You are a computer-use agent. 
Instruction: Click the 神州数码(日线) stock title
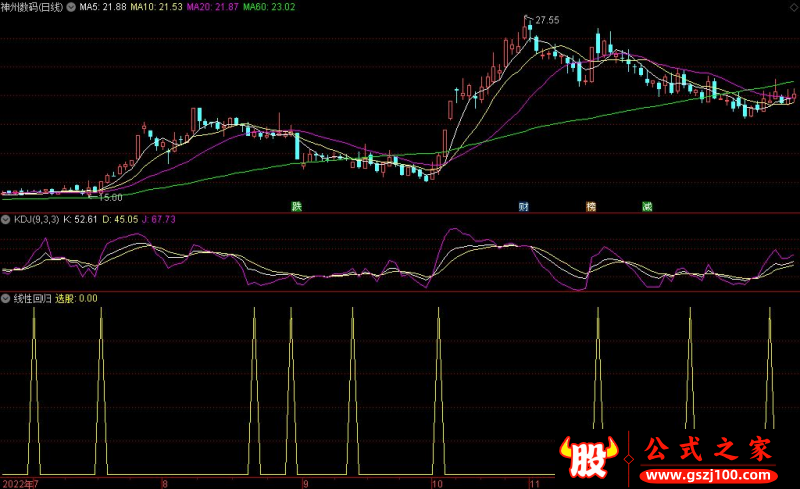tap(34, 7)
